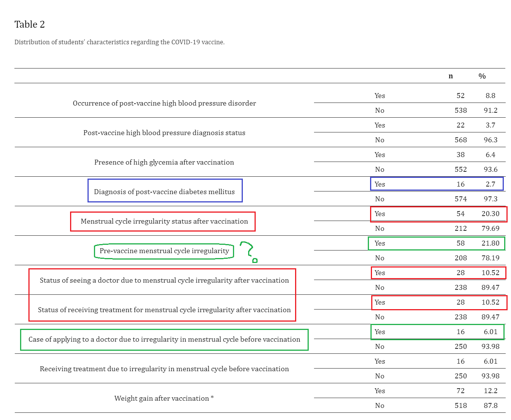Screen dimensions: 511x420
Task: Click "Presence of high glycemia after vaccination"
Action: pyautogui.click(x=164, y=162)
